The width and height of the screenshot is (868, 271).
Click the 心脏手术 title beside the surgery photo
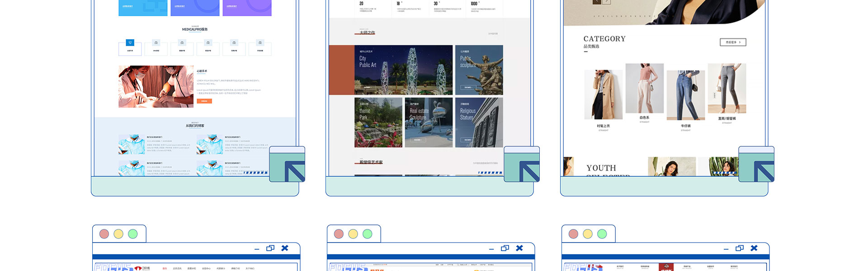click(202, 71)
